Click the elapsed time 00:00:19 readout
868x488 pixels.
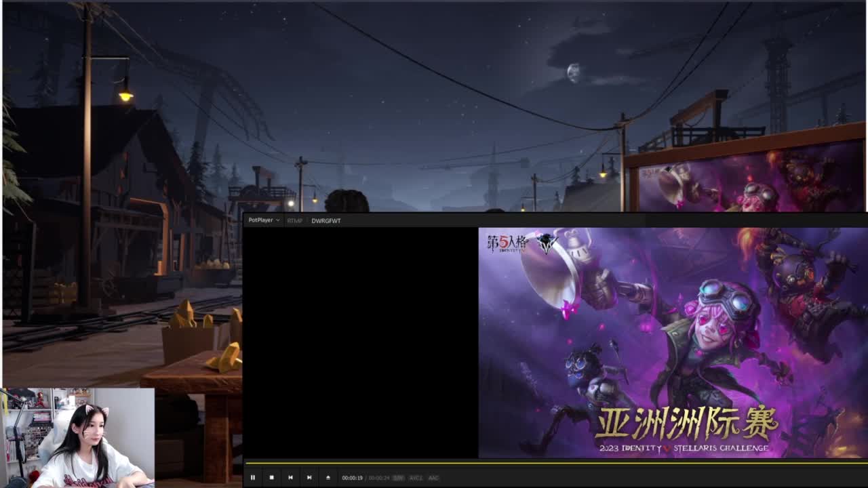(x=352, y=478)
